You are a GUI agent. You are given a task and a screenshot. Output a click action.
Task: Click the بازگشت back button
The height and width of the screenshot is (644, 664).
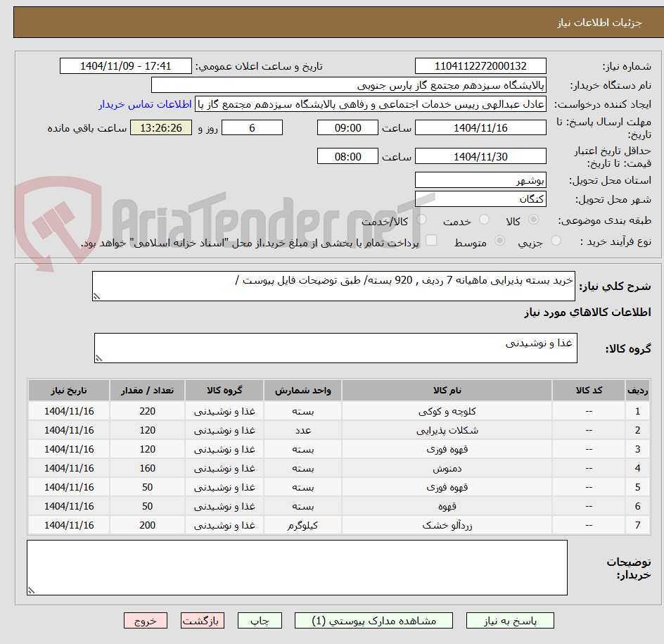[203, 621]
